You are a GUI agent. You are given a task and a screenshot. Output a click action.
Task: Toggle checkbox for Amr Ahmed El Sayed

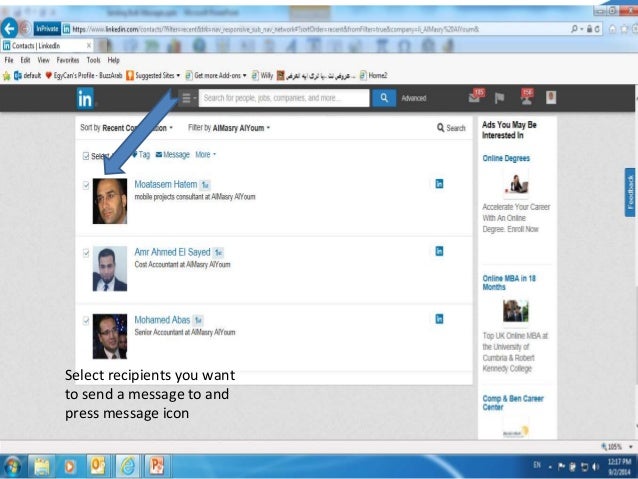(x=86, y=253)
